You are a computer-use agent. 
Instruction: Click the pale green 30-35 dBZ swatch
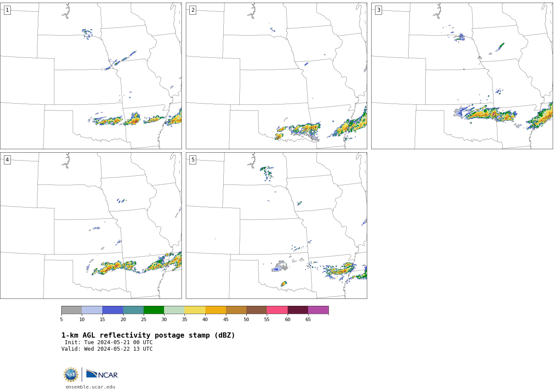pos(174,310)
